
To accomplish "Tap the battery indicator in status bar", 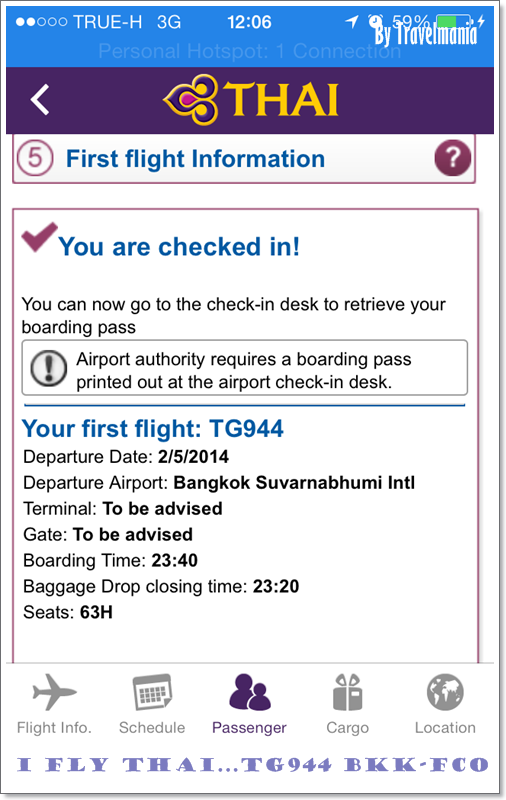I will click(x=454, y=22).
